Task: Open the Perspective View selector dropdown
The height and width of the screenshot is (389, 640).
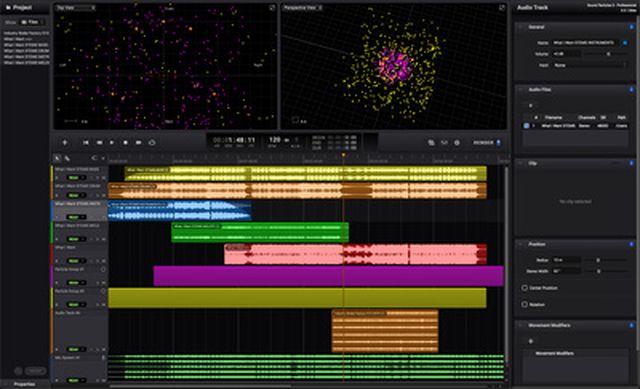Action: click(303, 8)
